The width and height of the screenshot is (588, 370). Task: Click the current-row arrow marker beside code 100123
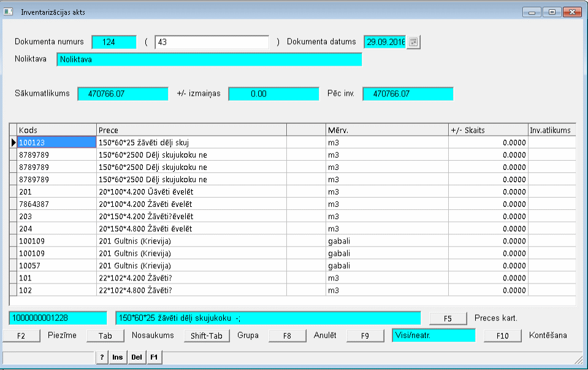click(13, 142)
